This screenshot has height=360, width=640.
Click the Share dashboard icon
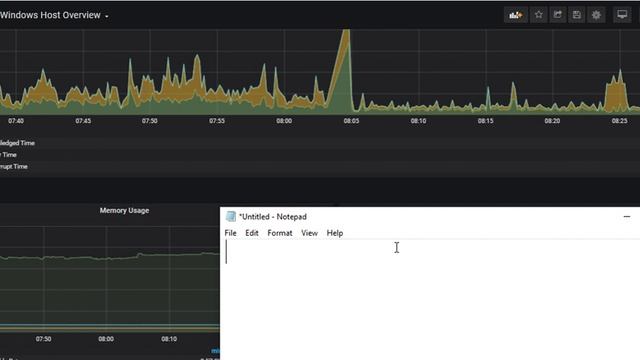tap(558, 15)
